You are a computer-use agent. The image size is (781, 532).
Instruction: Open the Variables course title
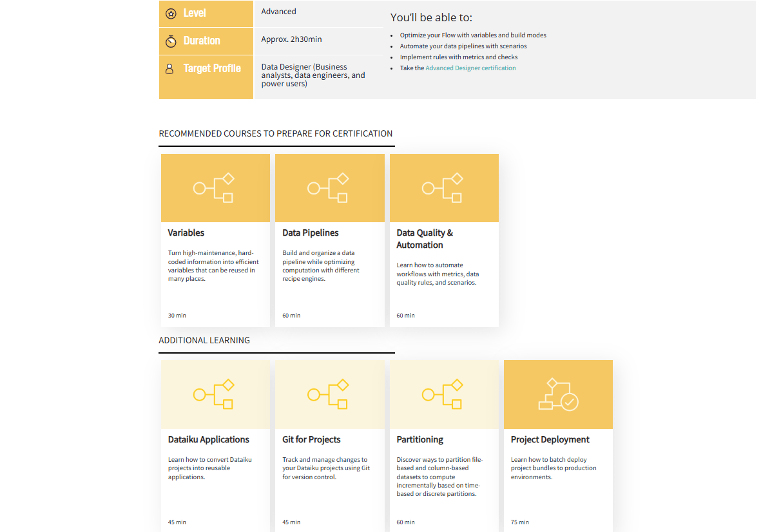186,233
